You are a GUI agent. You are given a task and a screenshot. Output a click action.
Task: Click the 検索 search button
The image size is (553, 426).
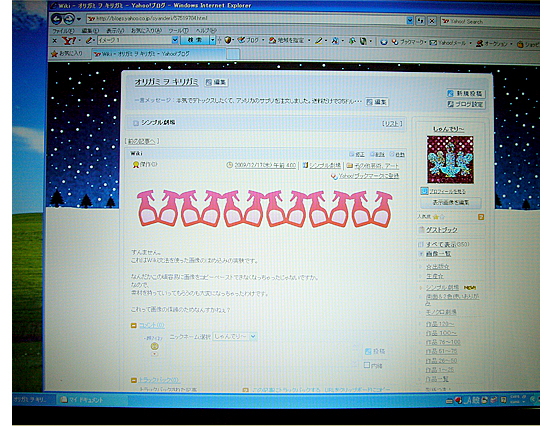(x=195, y=40)
